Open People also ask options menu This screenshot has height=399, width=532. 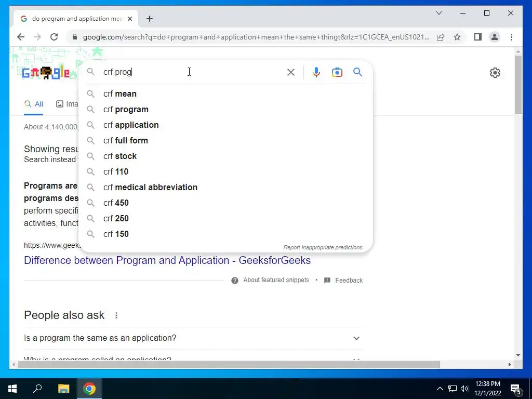[116, 315]
